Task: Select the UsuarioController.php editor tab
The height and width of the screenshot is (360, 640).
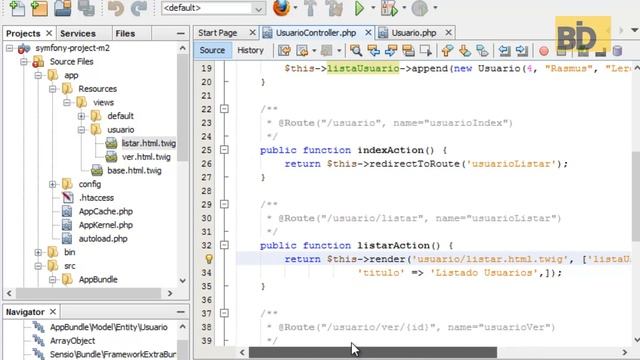Action: (316, 33)
